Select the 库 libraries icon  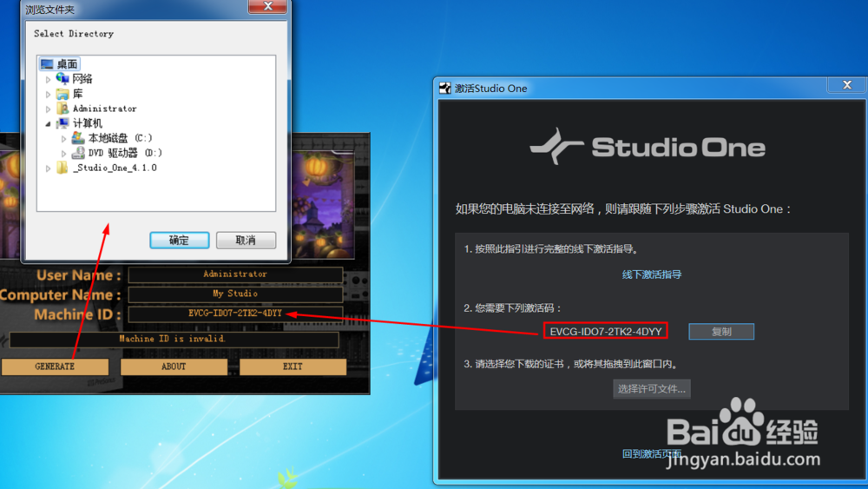(62, 94)
